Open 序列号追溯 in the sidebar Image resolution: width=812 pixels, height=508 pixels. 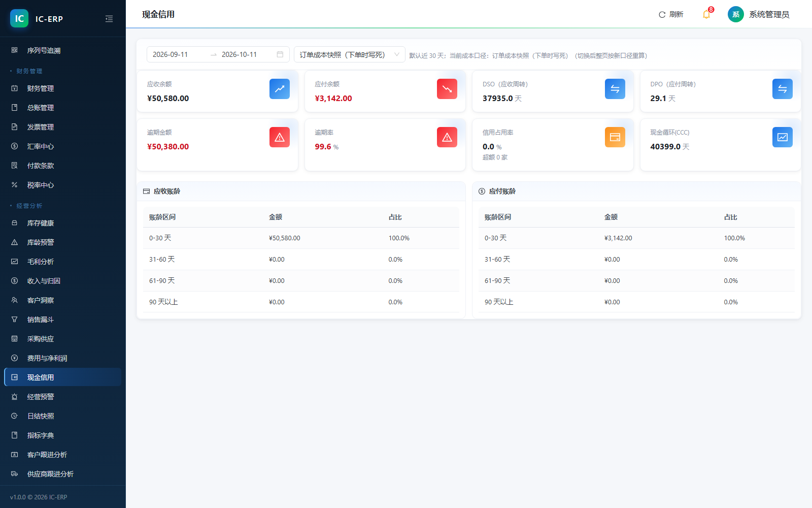[x=63, y=50]
